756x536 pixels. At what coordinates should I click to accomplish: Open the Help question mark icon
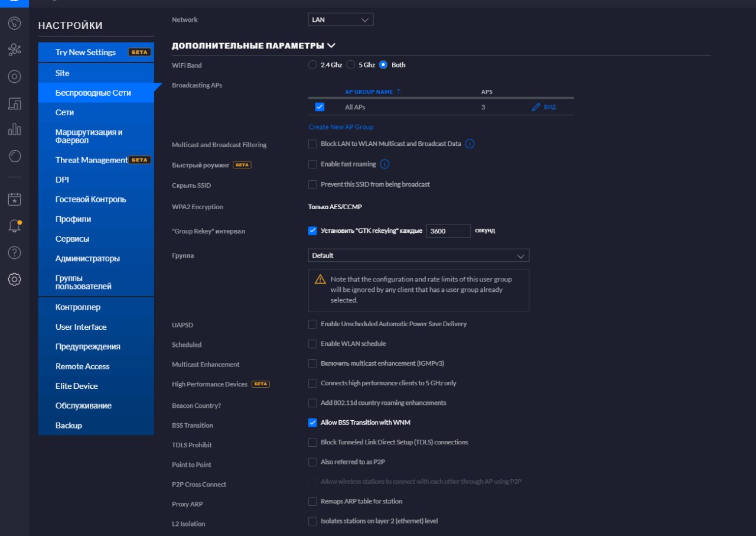15,252
